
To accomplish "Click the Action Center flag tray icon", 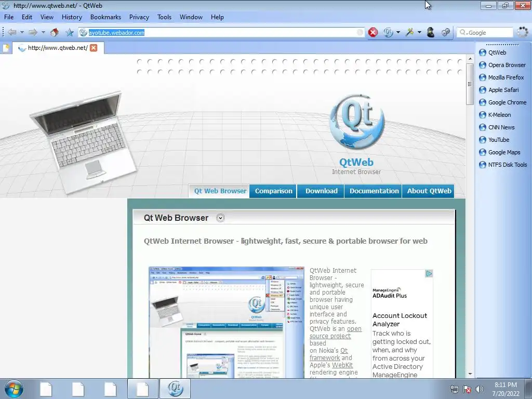I will (467, 389).
